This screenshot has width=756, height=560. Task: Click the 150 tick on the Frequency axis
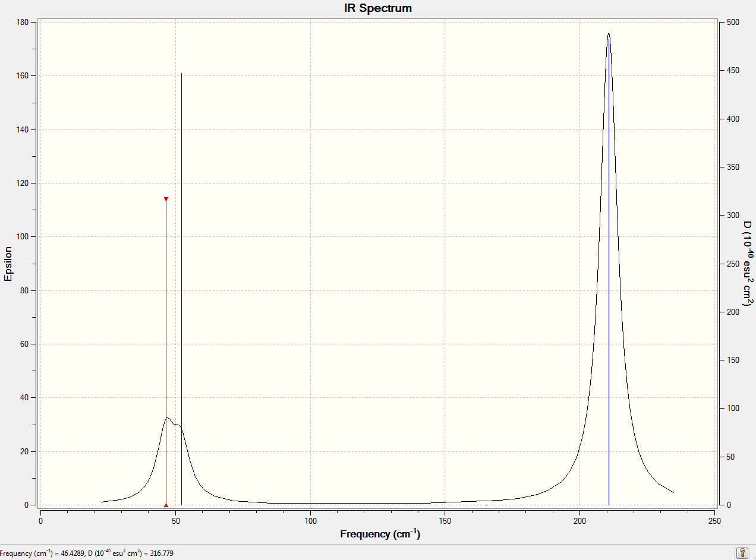pyautogui.click(x=445, y=520)
